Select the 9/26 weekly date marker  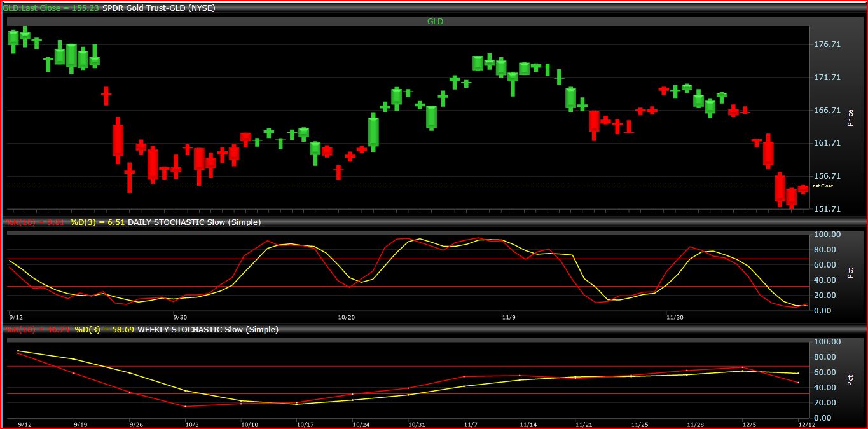(136, 425)
